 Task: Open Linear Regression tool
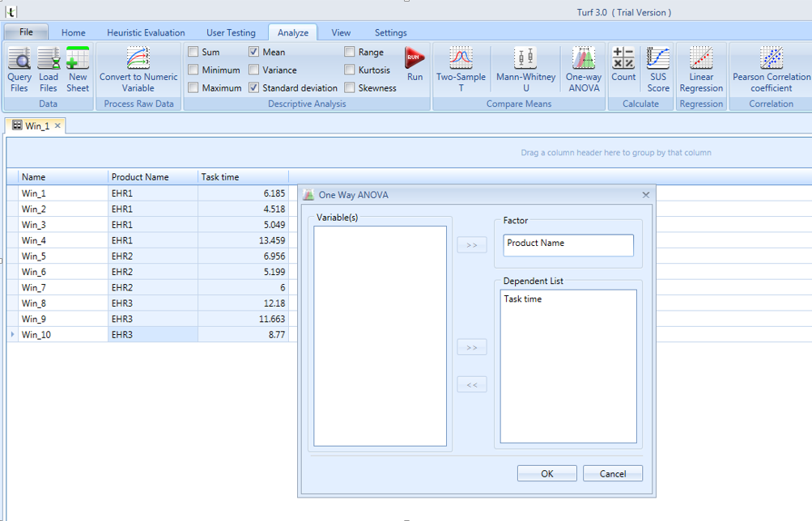coord(701,69)
